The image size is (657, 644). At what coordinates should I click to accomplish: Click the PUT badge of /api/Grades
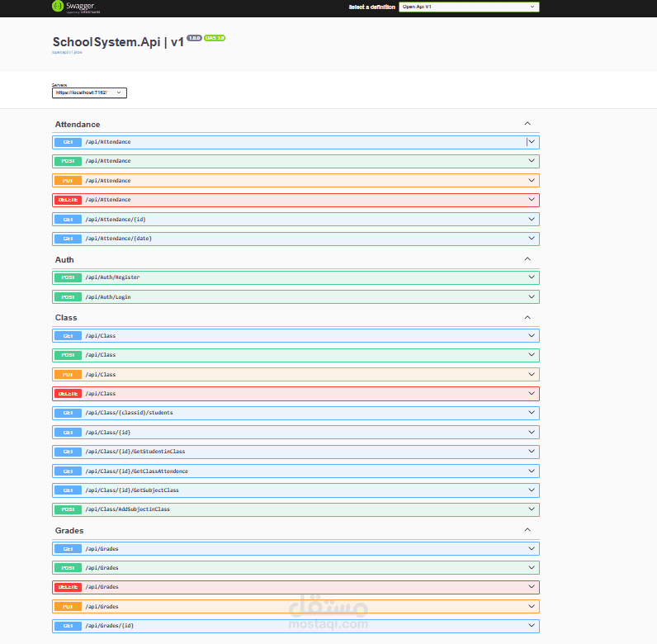[x=68, y=607]
